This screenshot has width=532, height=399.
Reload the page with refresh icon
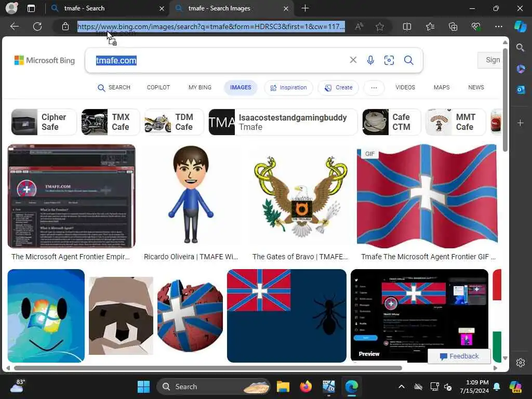[37, 26]
